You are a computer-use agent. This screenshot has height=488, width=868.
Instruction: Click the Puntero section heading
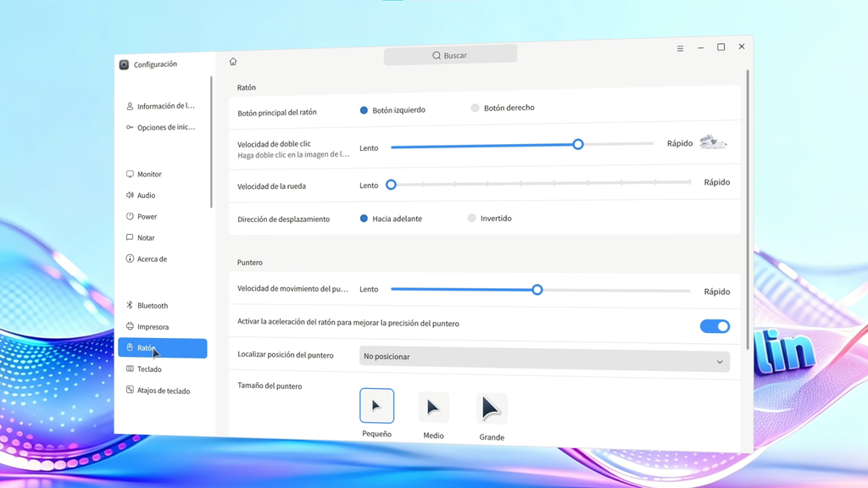point(250,263)
